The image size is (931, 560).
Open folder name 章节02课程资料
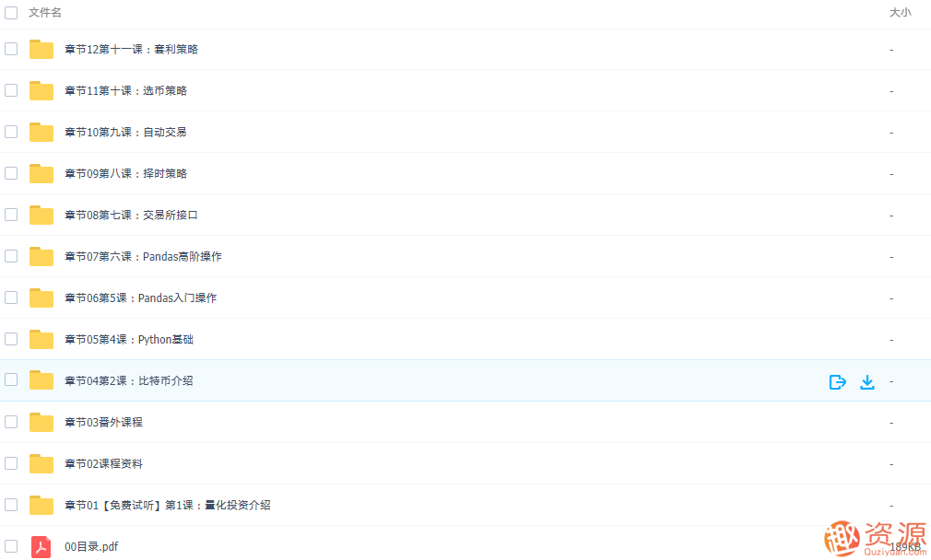click(x=104, y=464)
